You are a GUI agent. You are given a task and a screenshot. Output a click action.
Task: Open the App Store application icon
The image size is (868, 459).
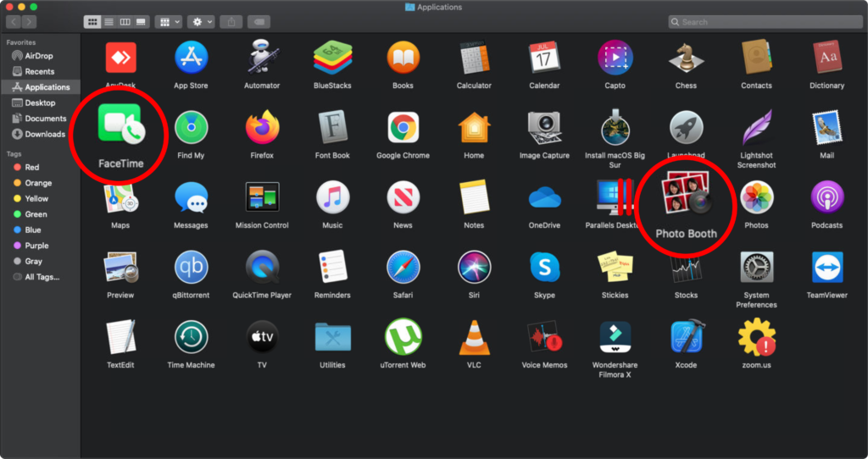click(191, 58)
